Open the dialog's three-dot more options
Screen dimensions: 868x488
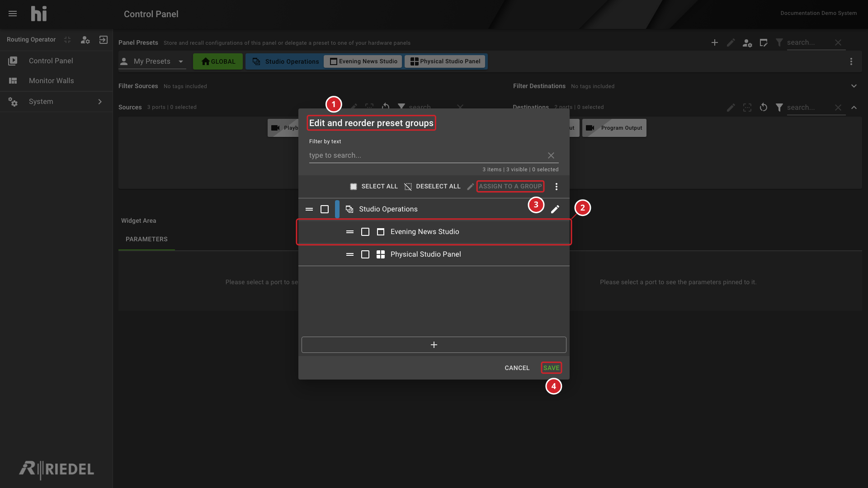point(557,187)
